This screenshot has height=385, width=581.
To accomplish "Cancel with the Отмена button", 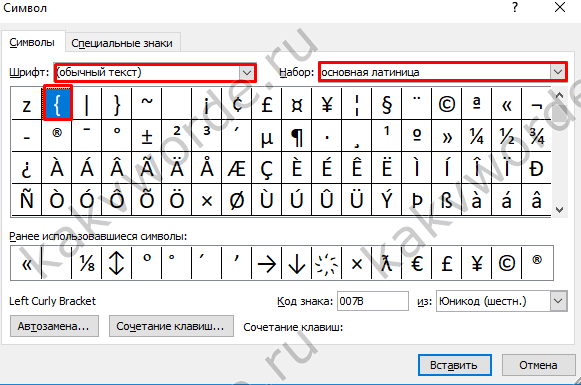I will (x=538, y=365).
